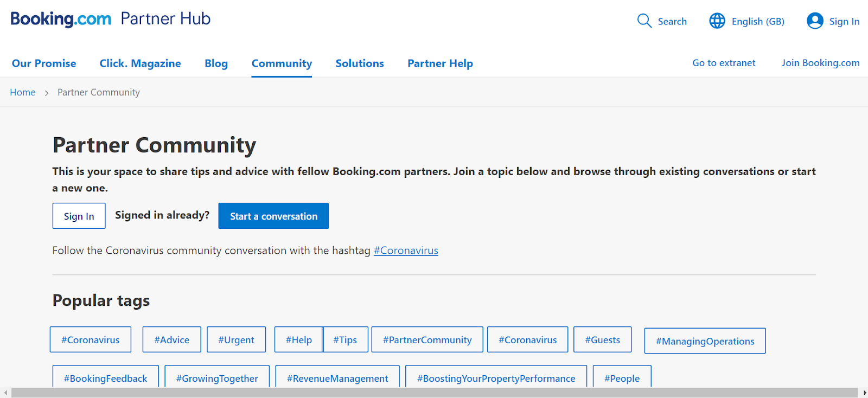The height and width of the screenshot is (398, 868).
Task: Click the #People tag
Action: tap(622, 377)
